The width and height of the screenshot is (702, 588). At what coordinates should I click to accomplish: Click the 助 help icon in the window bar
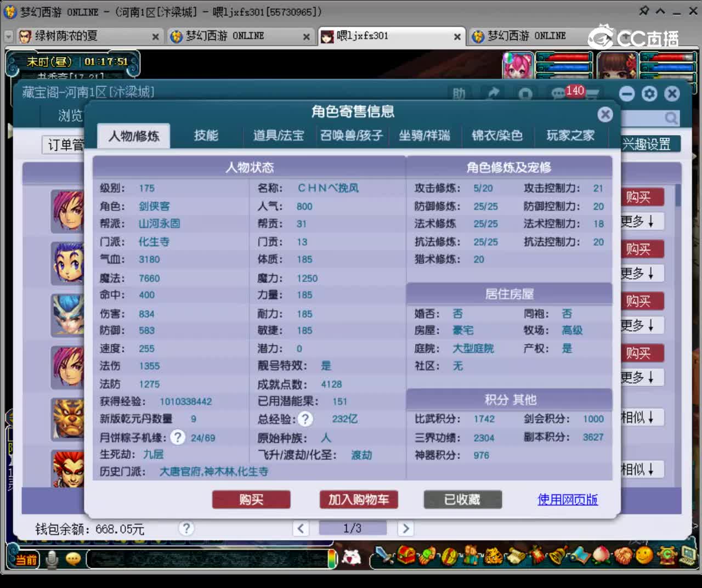460,94
